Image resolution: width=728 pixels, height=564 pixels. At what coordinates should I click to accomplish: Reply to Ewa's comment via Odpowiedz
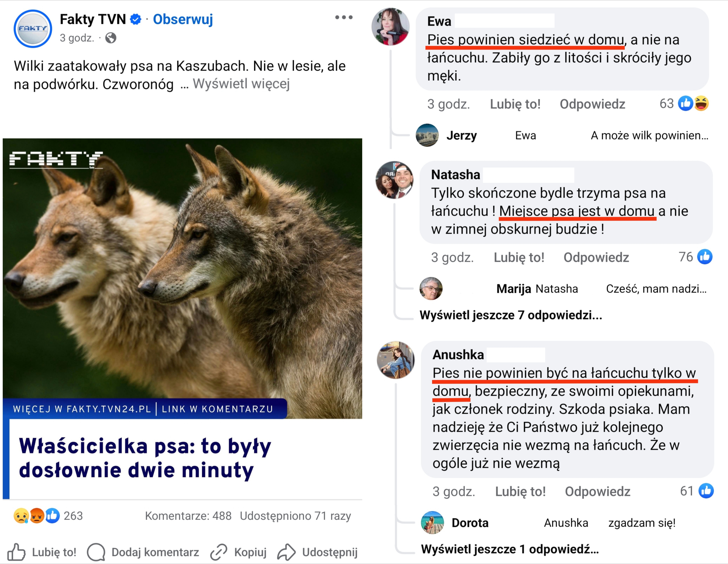point(592,104)
